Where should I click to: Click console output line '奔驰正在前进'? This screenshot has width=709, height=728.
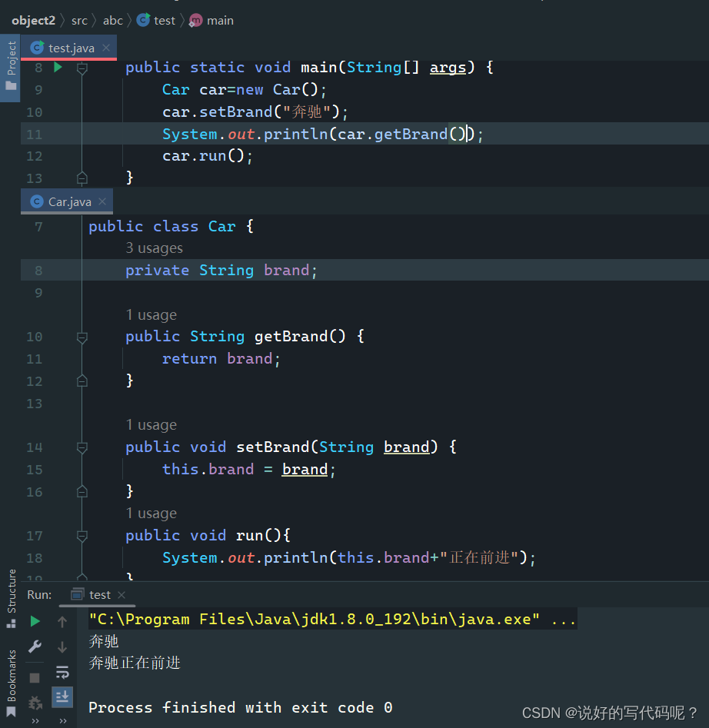point(134,663)
